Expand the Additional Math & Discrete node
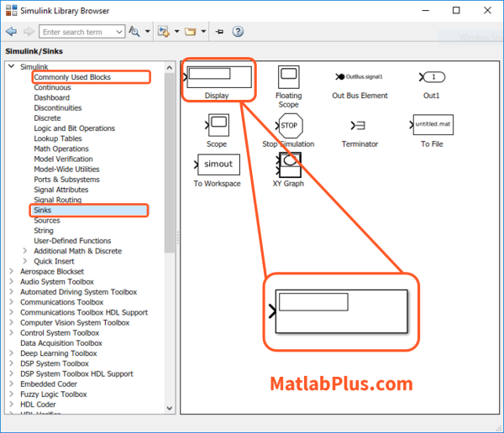This screenshot has height=433, width=504. click(24, 251)
